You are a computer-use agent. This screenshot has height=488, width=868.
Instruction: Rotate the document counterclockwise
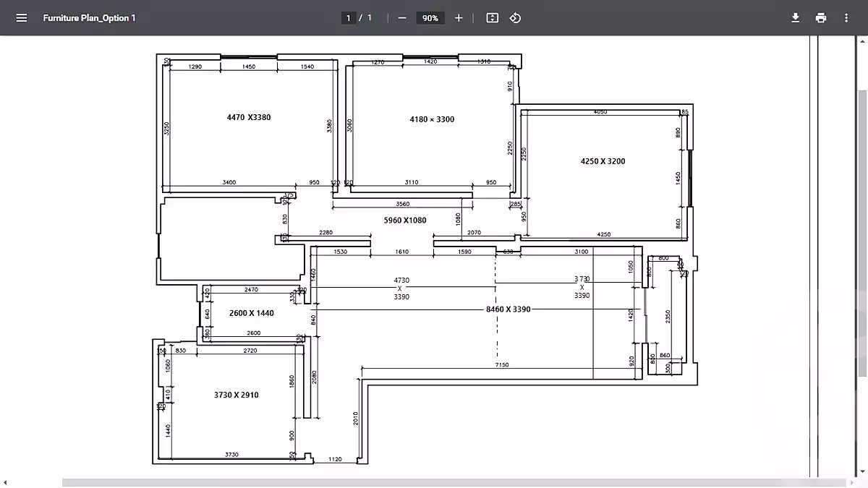[x=515, y=18]
